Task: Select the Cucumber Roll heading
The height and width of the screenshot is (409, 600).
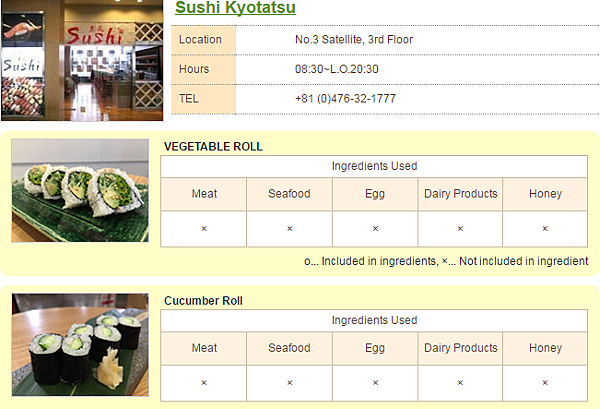Action: [203, 301]
